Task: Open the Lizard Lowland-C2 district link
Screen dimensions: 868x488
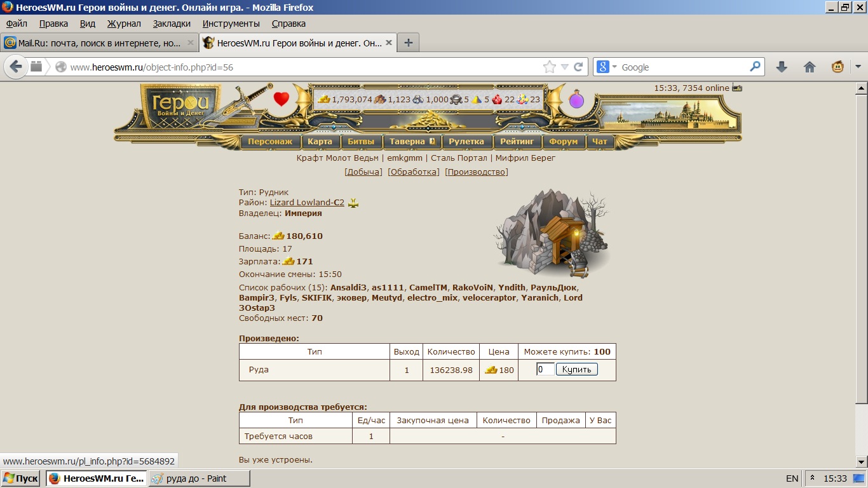Action: coord(307,203)
